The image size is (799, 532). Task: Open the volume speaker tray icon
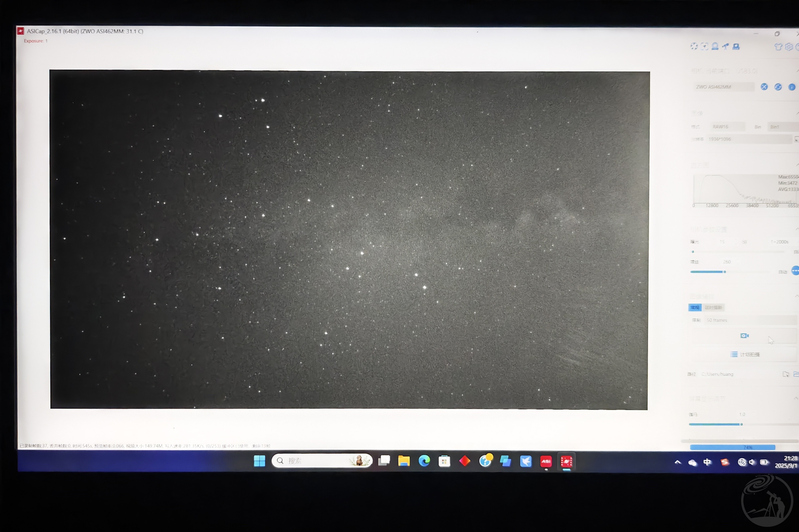(x=752, y=462)
